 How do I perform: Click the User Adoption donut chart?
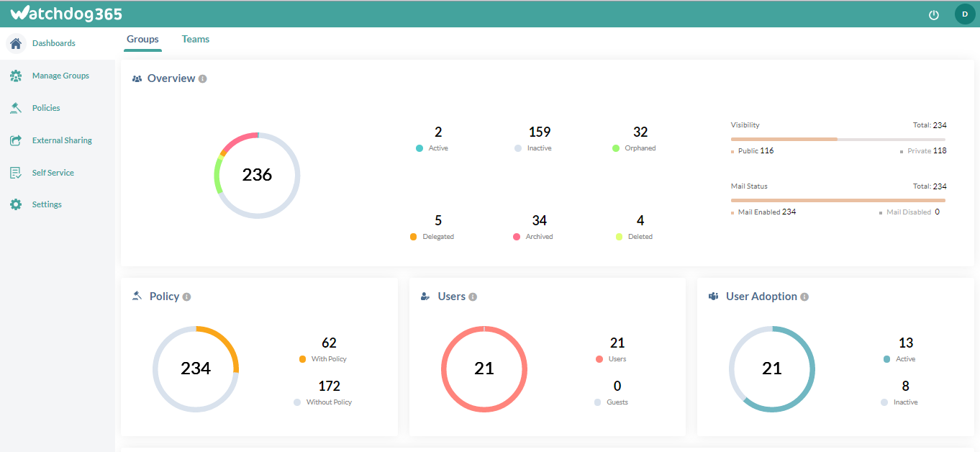[772, 369]
